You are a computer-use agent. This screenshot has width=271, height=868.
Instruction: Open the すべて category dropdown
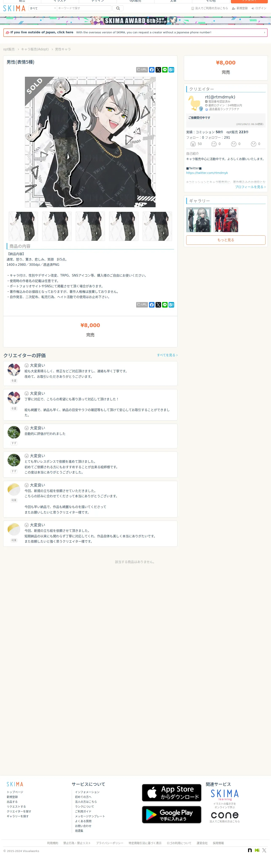(42, 8)
